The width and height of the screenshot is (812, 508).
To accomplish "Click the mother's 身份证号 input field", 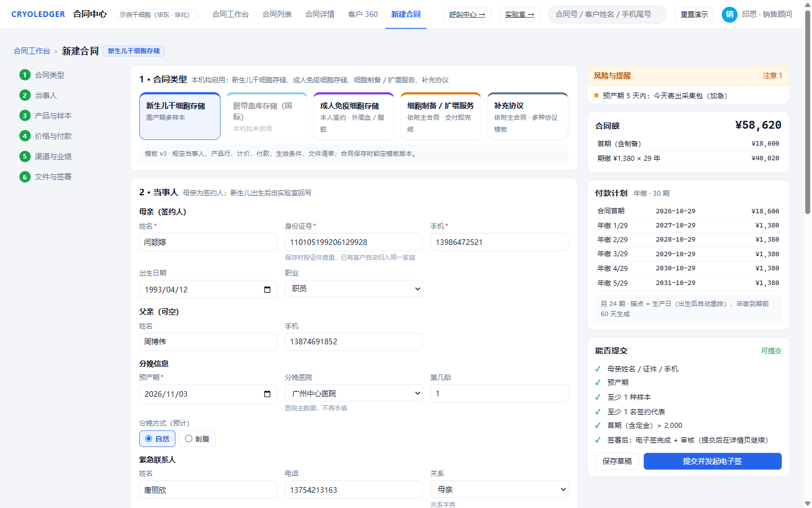I will tap(354, 242).
